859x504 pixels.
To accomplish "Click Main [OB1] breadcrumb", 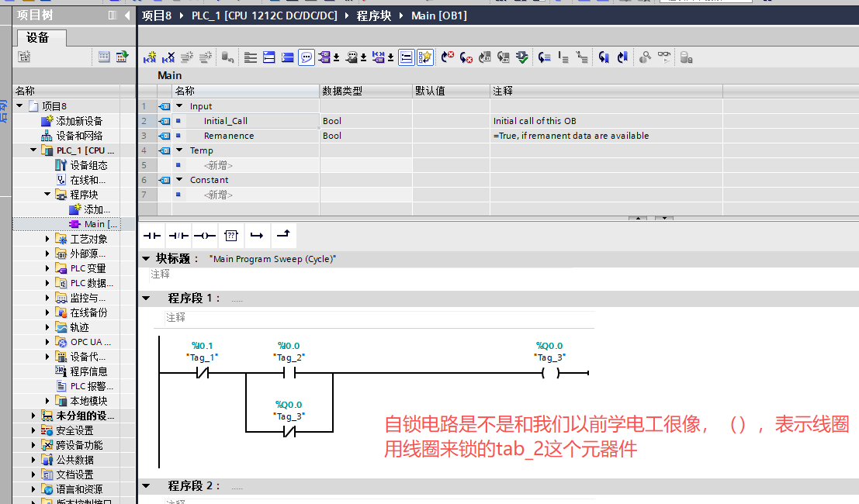I will (x=439, y=16).
